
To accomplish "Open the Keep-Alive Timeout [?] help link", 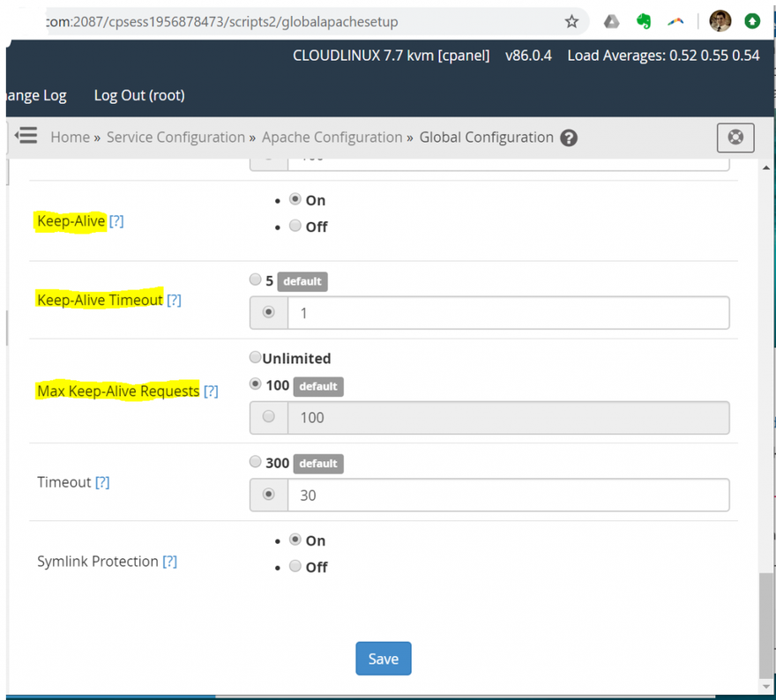I will [x=174, y=300].
